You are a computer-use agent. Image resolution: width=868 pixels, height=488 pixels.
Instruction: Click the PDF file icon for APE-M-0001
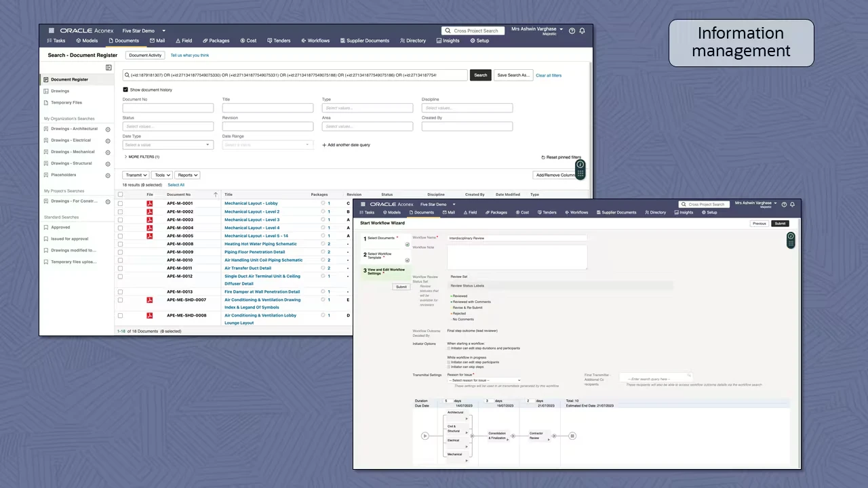150,203
